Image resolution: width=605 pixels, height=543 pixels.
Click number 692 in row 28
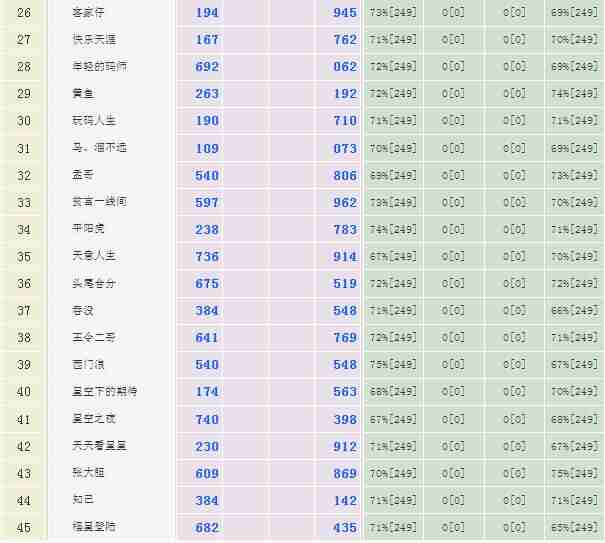coord(207,67)
